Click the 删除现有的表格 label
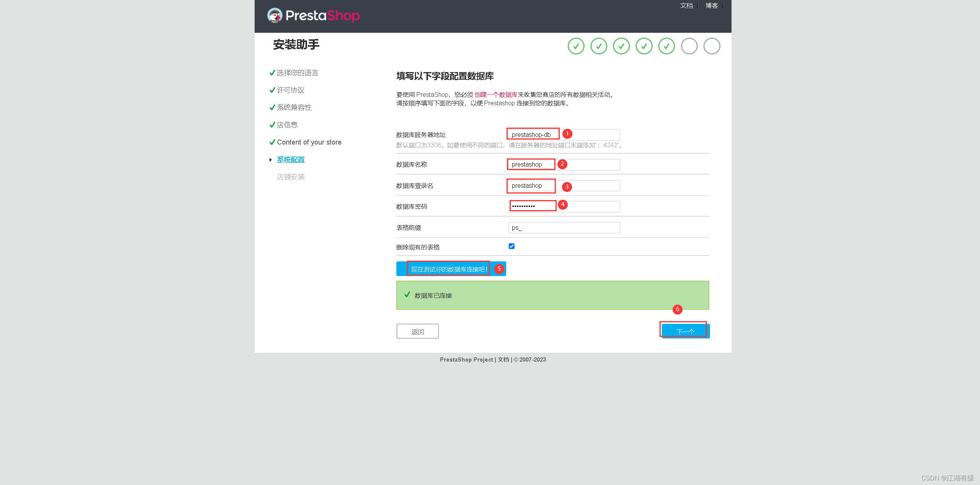 tap(418, 248)
